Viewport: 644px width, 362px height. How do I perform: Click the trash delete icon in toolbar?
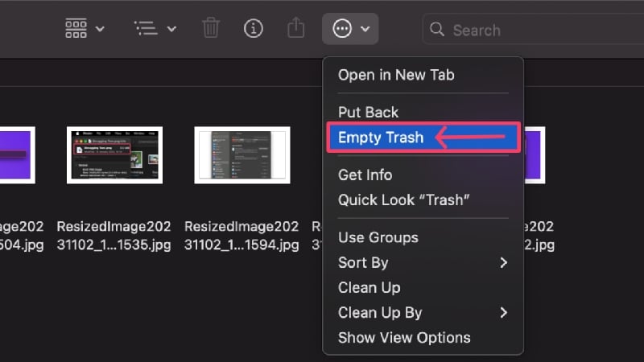point(211,28)
